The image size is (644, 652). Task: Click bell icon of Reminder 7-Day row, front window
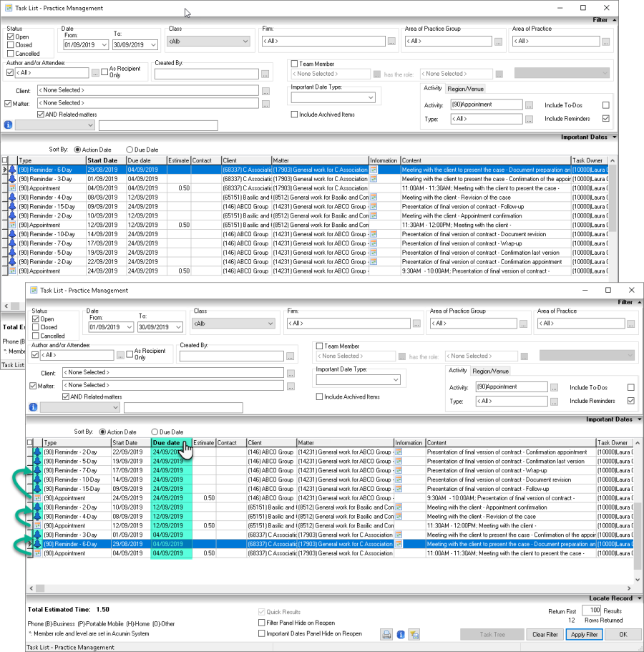point(37,470)
